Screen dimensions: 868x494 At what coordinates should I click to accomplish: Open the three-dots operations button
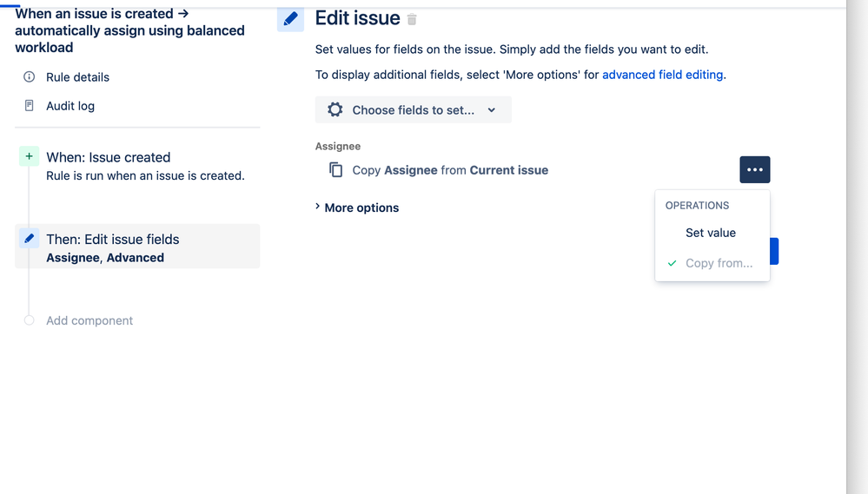click(754, 170)
